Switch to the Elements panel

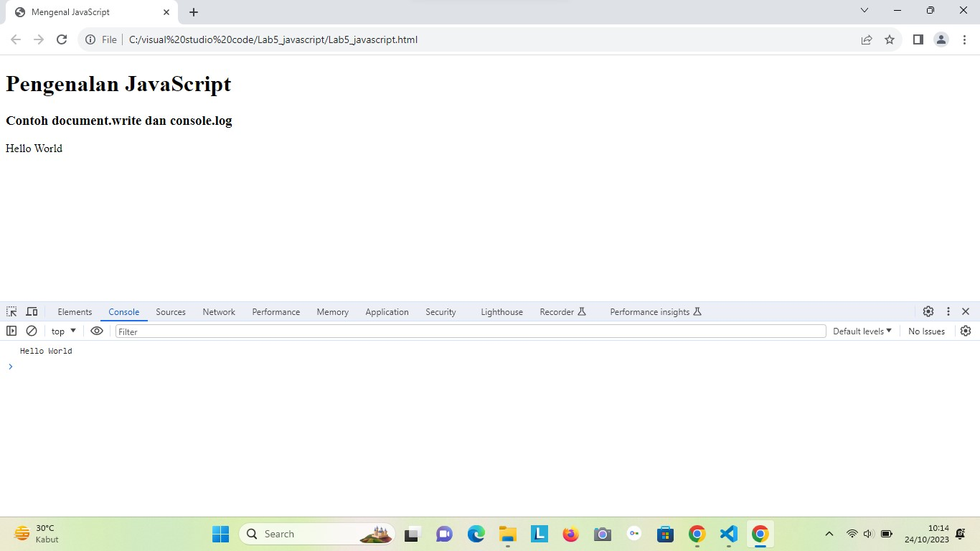coord(75,311)
